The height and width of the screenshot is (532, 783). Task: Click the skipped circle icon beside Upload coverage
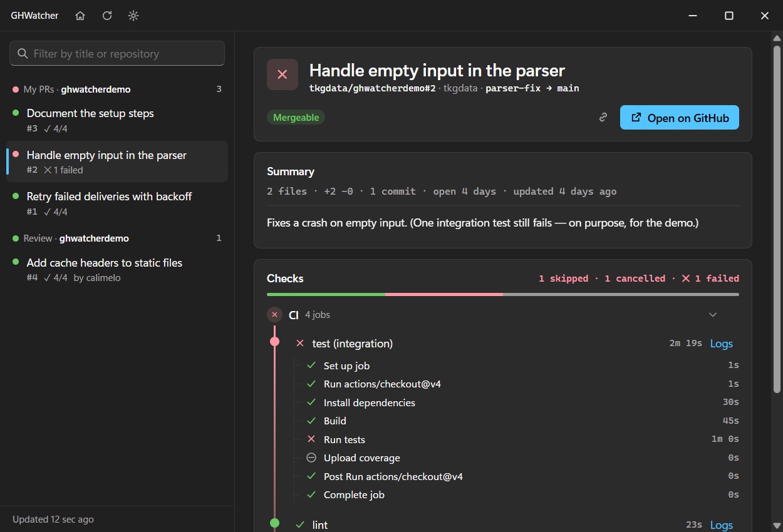311,458
